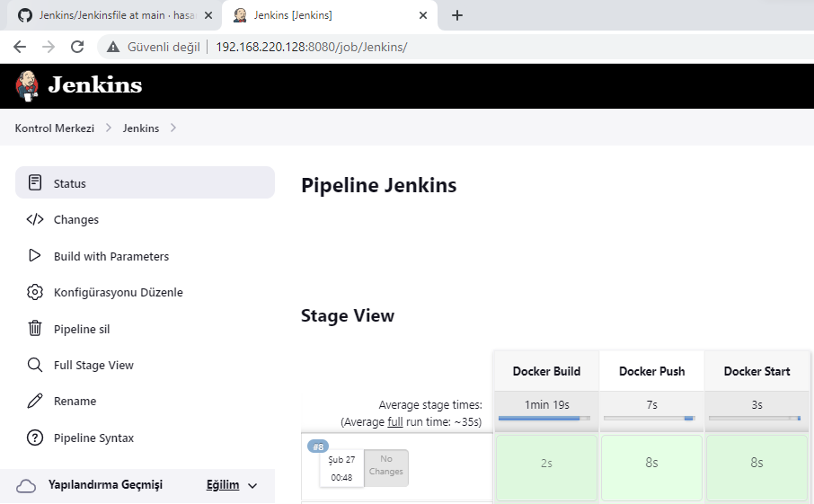Image resolution: width=814 pixels, height=504 pixels.
Task: Expand chevron after Jenkins breadcrumb
Action: [x=173, y=128]
